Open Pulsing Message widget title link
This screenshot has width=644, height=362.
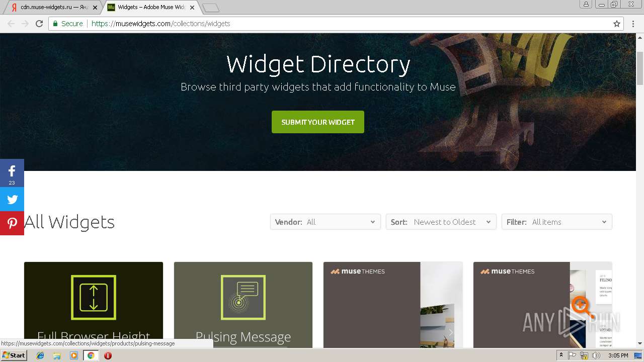tap(243, 336)
